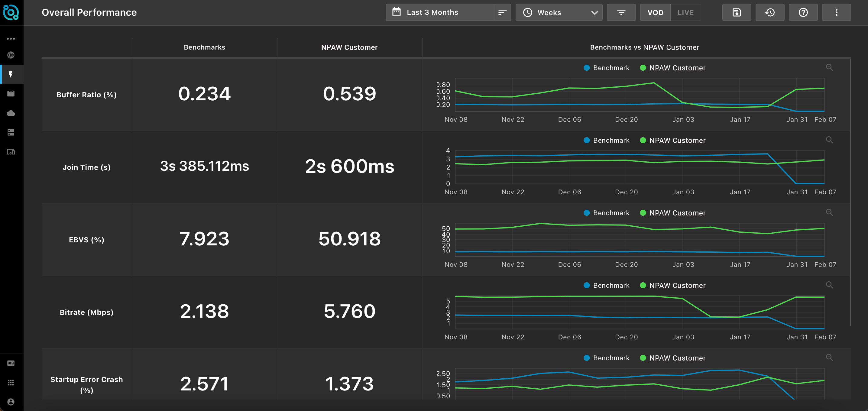Toggle NPAW Customer series in Join Time legend
This screenshot has width=868, height=411.
[672, 140]
